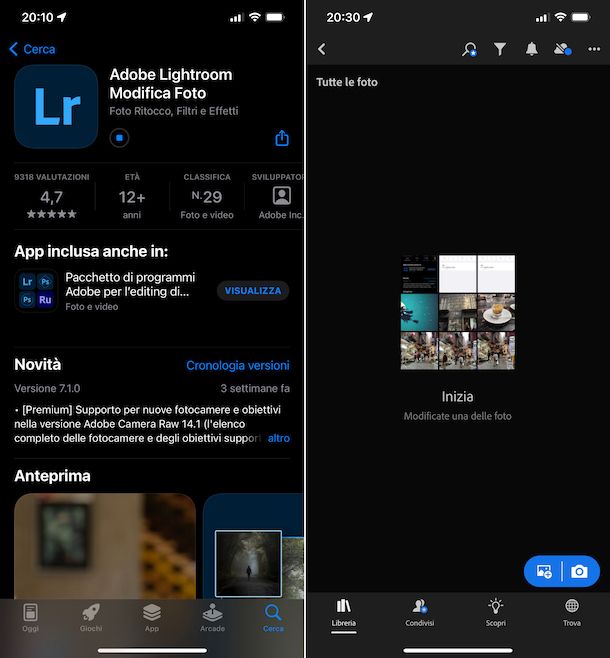
Task: Tap the Inizia label
Action: [x=457, y=397]
